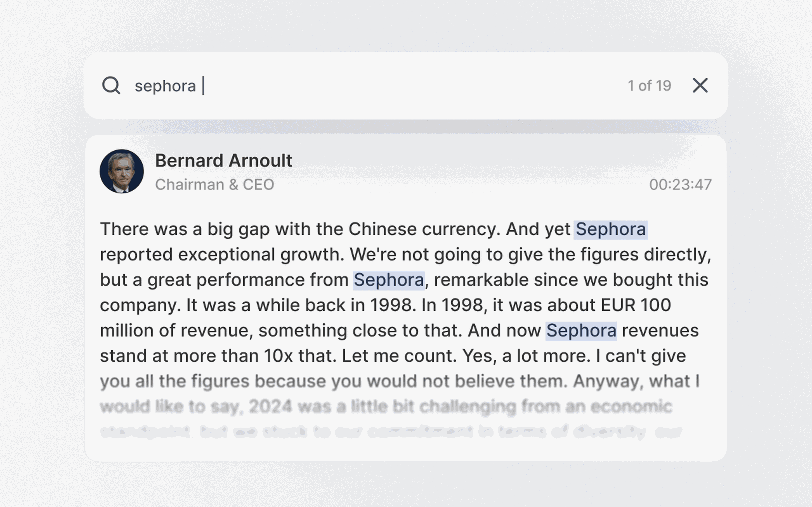812x507 pixels.
Task: Clear the search with the X icon
Action: tap(700, 86)
